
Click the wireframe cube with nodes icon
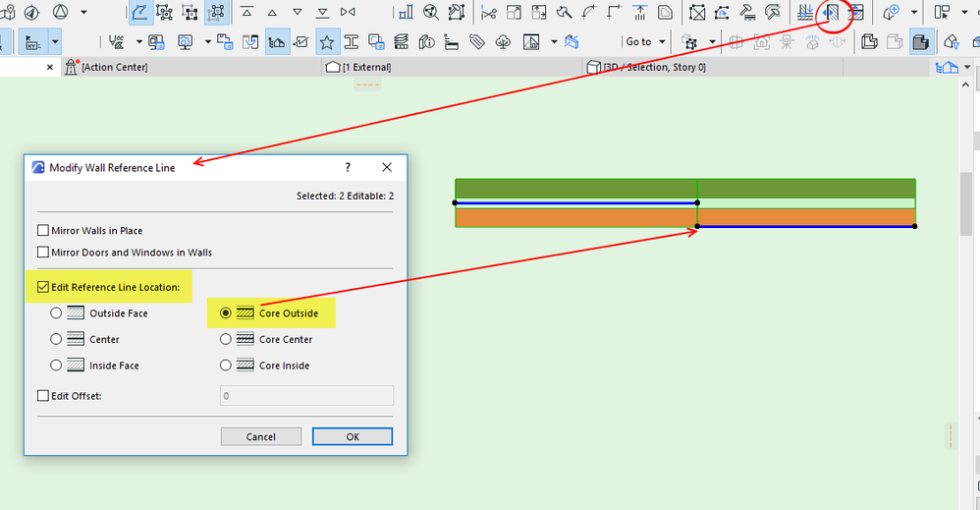[690, 42]
